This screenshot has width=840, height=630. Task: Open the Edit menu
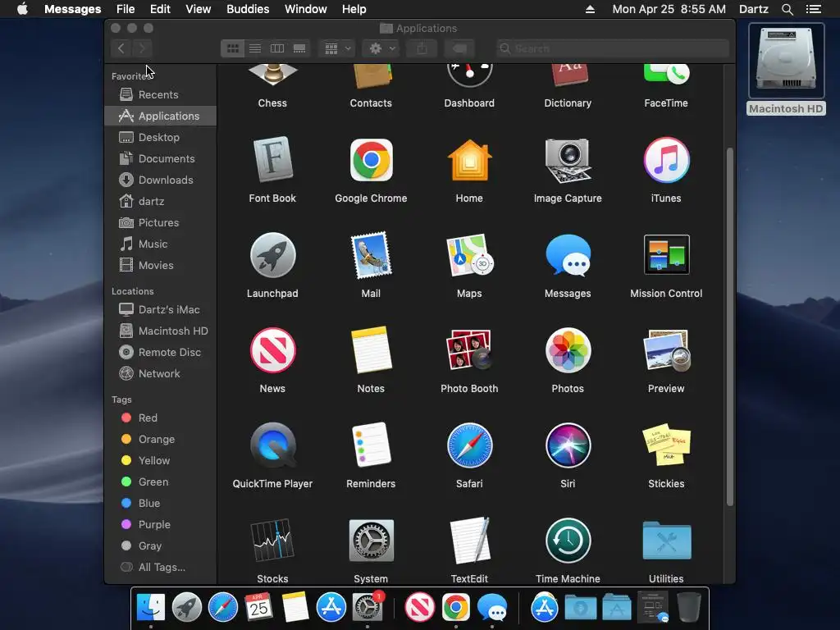(x=160, y=9)
